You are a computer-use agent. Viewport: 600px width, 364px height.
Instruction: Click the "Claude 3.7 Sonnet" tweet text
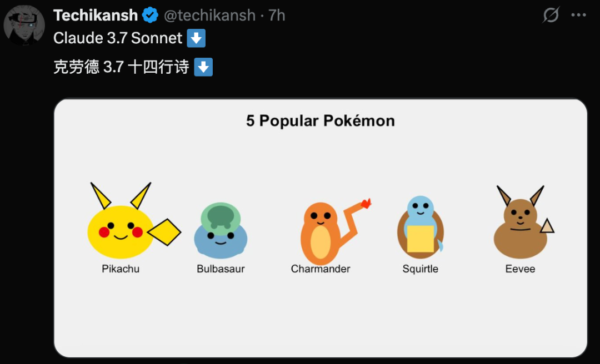(118, 38)
